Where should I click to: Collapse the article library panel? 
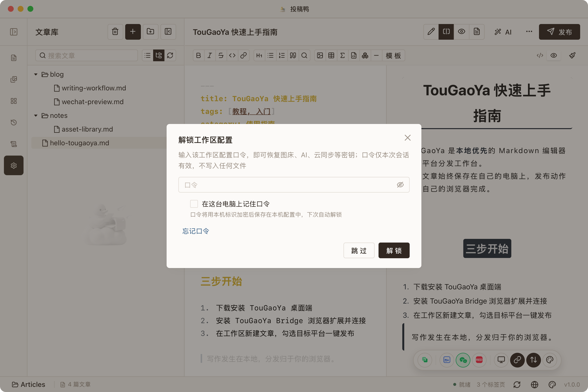click(168, 32)
